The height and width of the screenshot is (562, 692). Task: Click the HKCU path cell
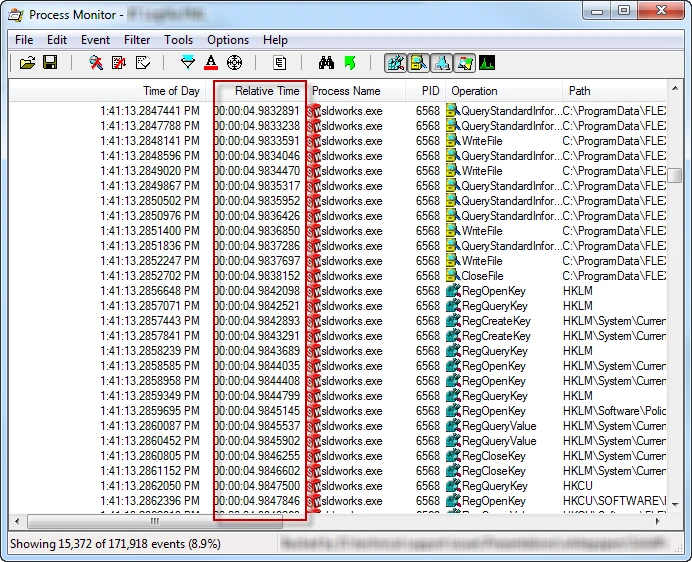[x=578, y=486]
